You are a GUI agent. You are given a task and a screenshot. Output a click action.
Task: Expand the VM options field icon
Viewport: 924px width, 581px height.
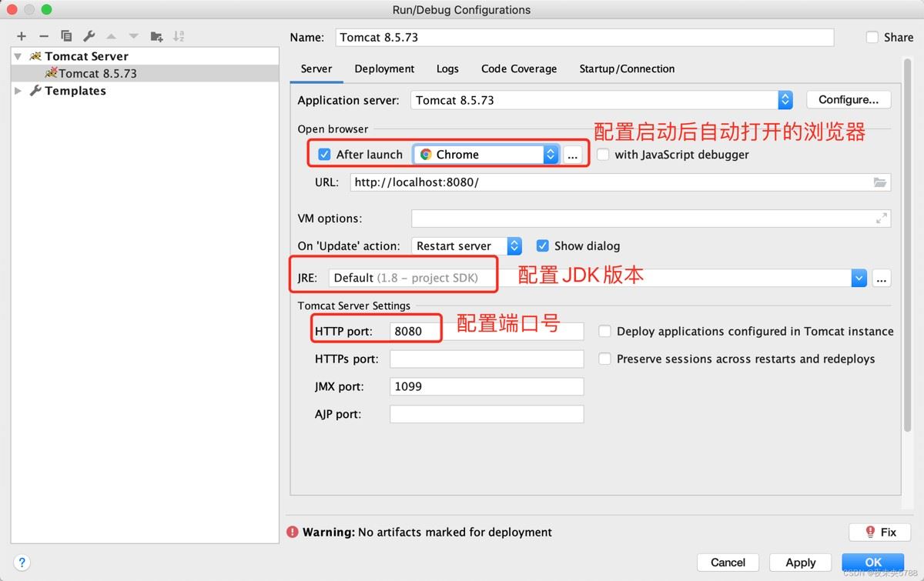[x=881, y=219]
